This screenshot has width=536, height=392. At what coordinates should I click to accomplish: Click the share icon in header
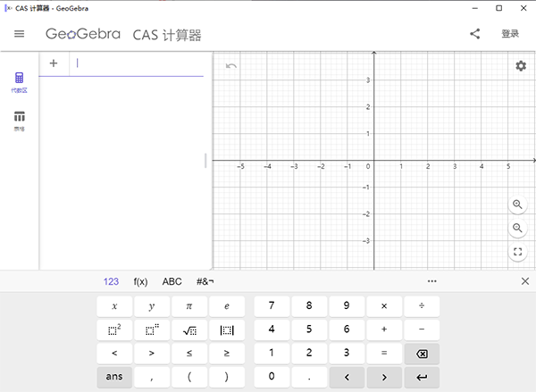(474, 34)
